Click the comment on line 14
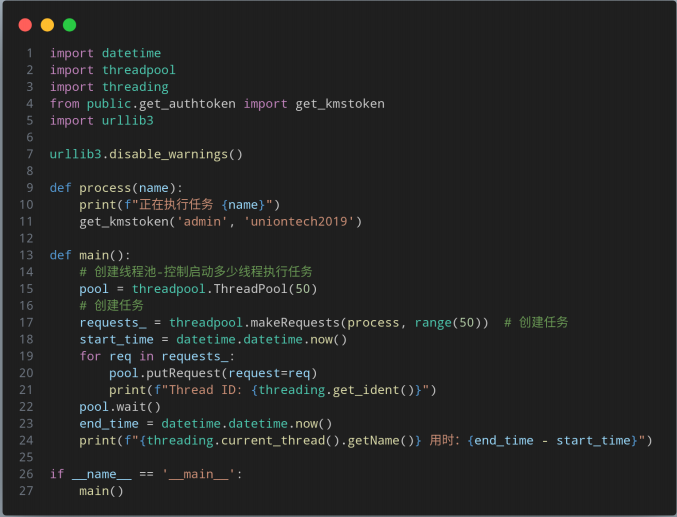This screenshot has width=677, height=517. click(x=196, y=272)
